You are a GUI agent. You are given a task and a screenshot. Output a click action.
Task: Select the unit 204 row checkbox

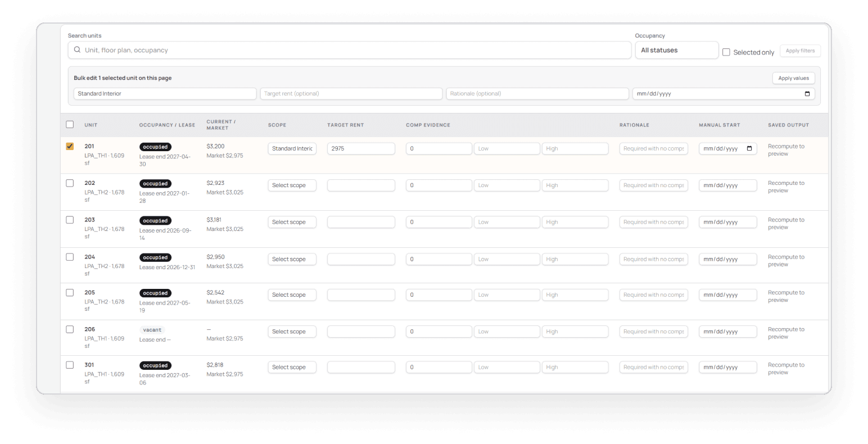[x=70, y=257]
